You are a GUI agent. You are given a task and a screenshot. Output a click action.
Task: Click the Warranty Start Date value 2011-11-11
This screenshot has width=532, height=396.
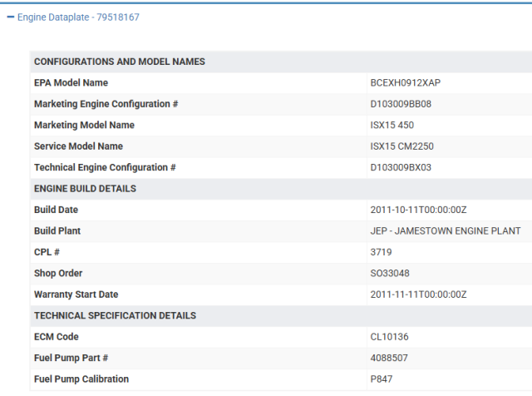[x=418, y=295]
